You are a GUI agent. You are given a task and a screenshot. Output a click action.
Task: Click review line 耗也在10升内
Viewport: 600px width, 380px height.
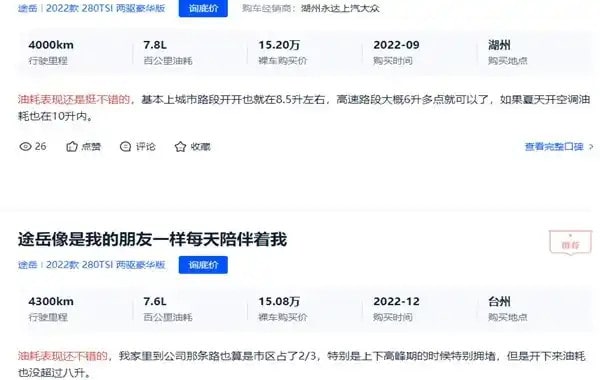tap(55, 116)
